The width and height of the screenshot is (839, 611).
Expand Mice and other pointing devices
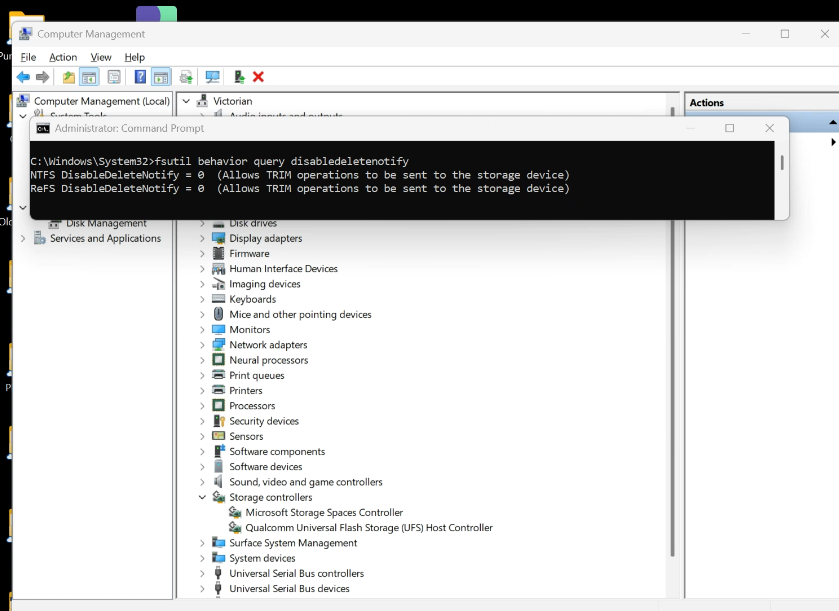point(202,315)
